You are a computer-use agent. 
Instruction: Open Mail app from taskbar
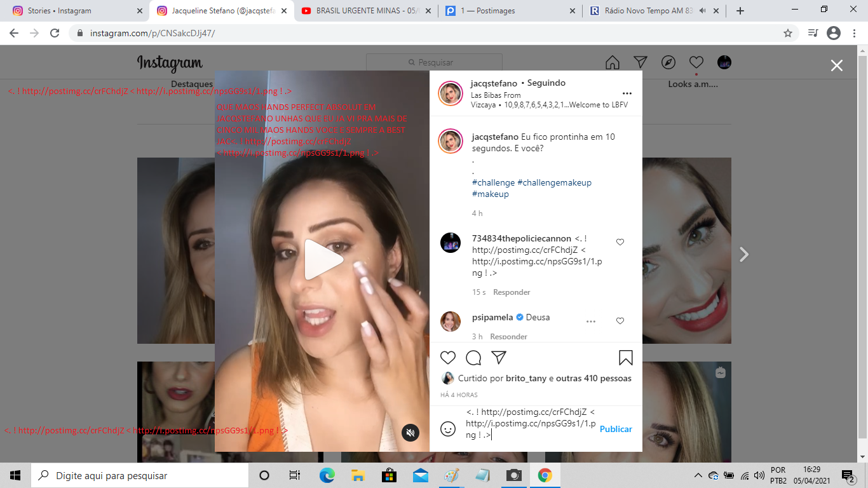click(420, 475)
